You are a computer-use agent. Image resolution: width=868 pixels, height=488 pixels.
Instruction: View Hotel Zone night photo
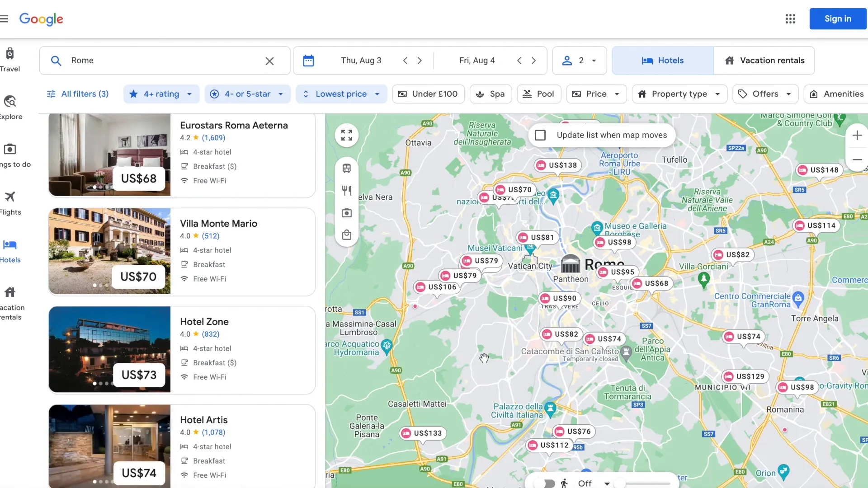pos(109,349)
